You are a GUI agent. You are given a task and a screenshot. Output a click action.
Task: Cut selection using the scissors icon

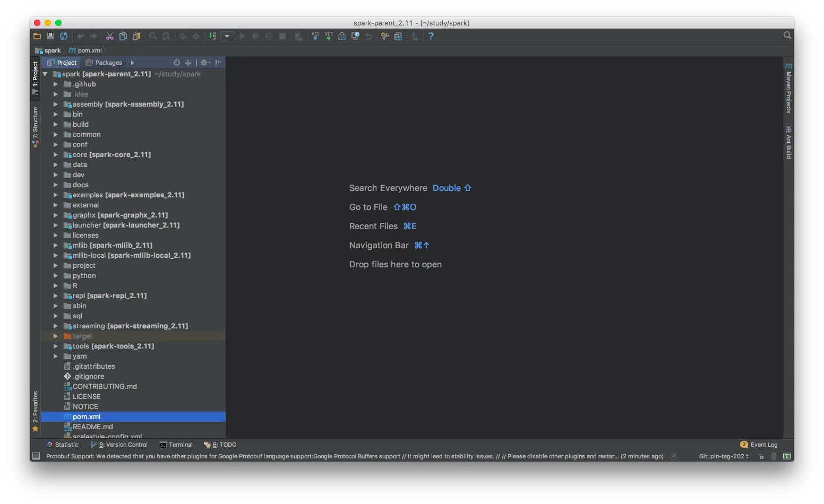coord(110,36)
